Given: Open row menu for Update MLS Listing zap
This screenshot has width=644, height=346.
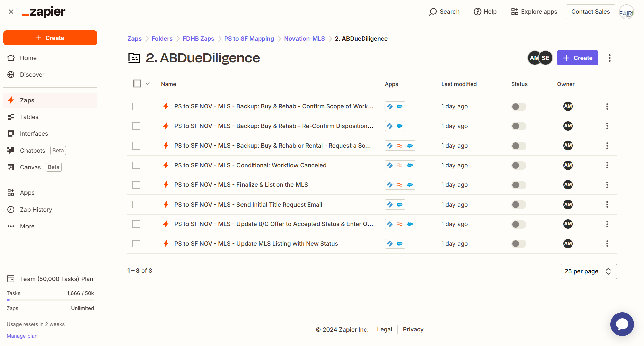Looking at the screenshot, I should (x=607, y=244).
